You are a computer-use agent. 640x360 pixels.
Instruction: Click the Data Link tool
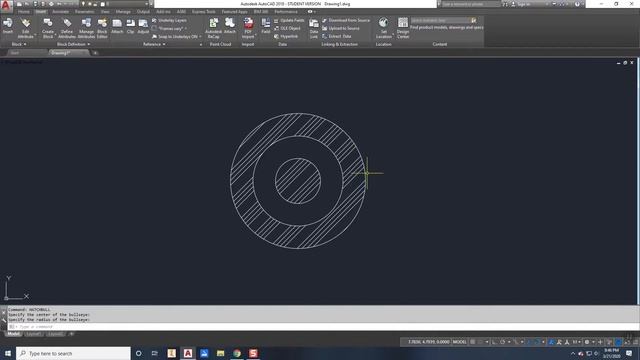pyautogui.click(x=313, y=28)
